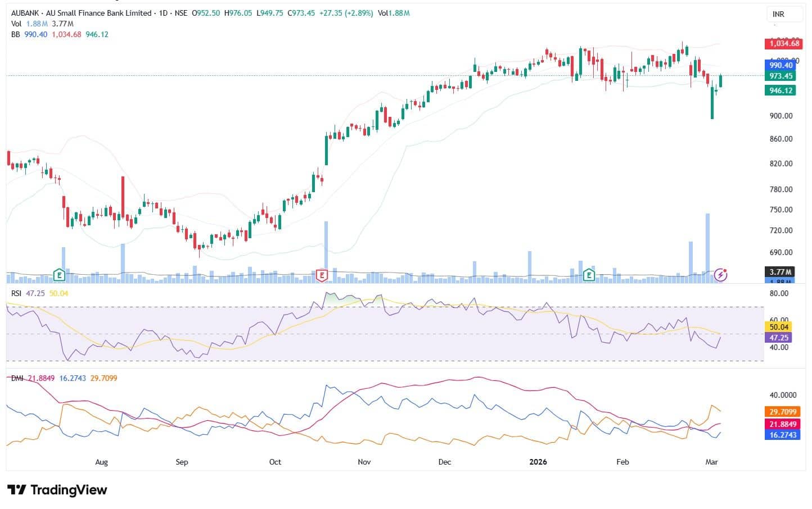Click the purple lightning bolt icon near Mar
The image size is (812, 509).
click(721, 275)
